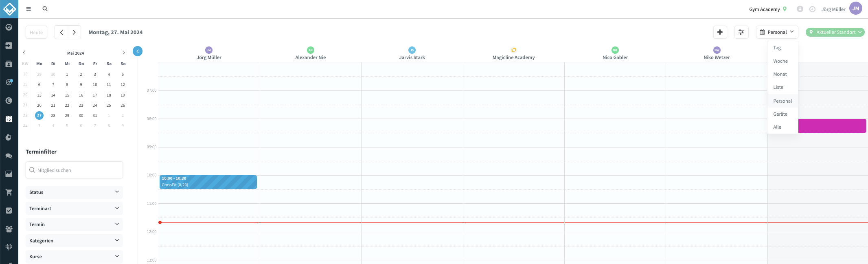Go to previous day arrow

61,32
